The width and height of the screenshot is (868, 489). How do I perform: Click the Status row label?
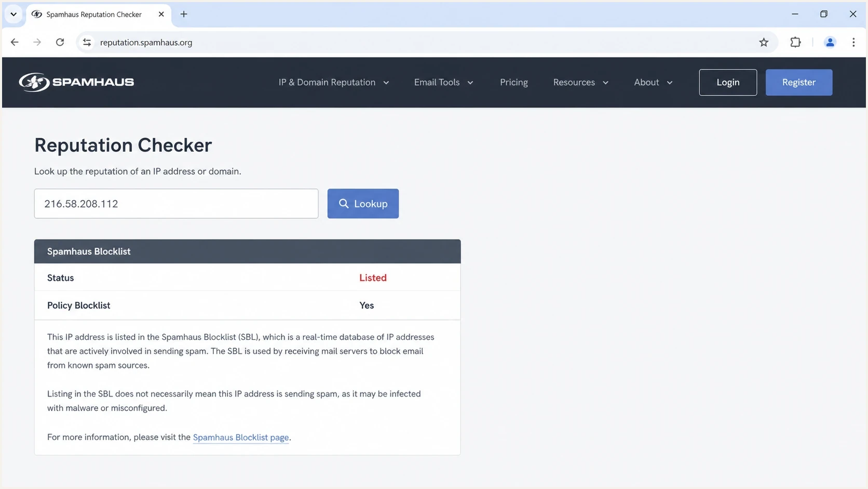pos(60,278)
